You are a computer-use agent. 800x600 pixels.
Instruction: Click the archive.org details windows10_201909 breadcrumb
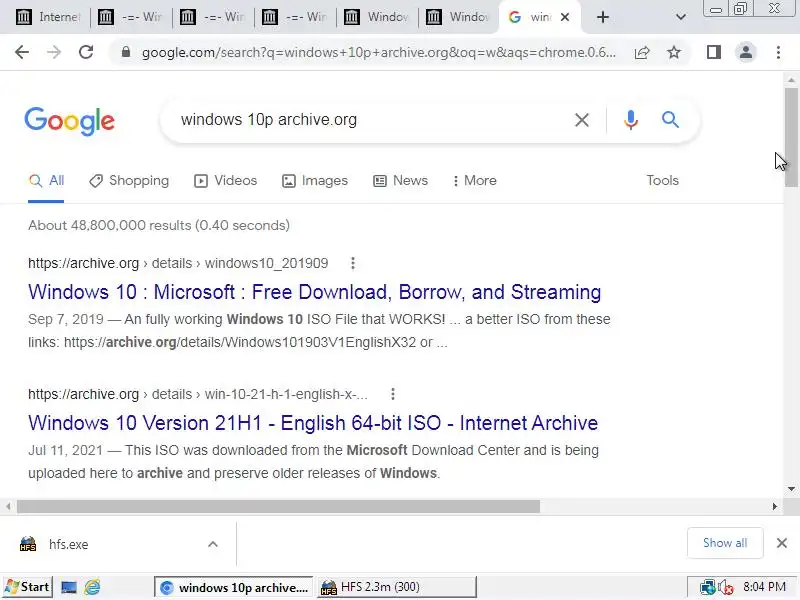(x=178, y=263)
